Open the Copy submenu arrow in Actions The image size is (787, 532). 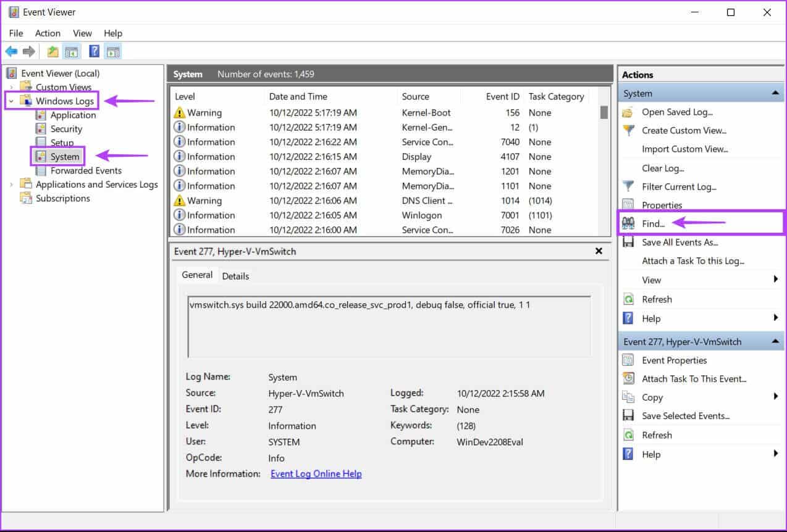[776, 397]
